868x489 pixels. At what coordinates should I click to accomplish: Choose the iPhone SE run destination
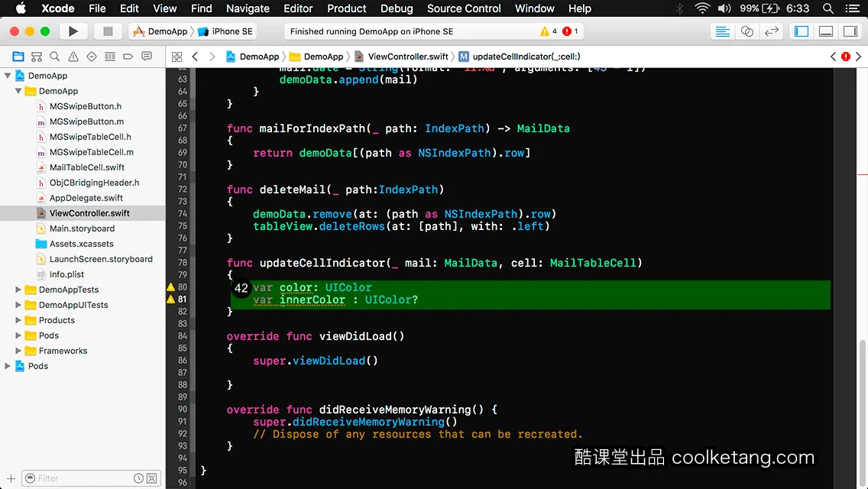pyautogui.click(x=225, y=31)
